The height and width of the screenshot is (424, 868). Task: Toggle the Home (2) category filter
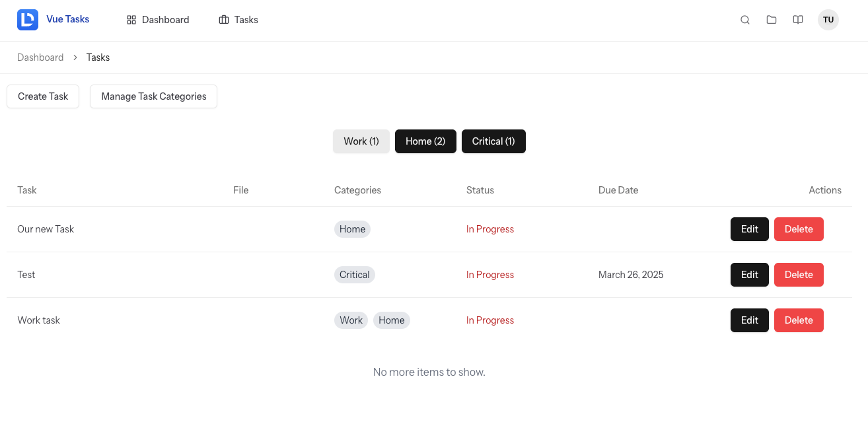pyautogui.click(x=425, y=141)
